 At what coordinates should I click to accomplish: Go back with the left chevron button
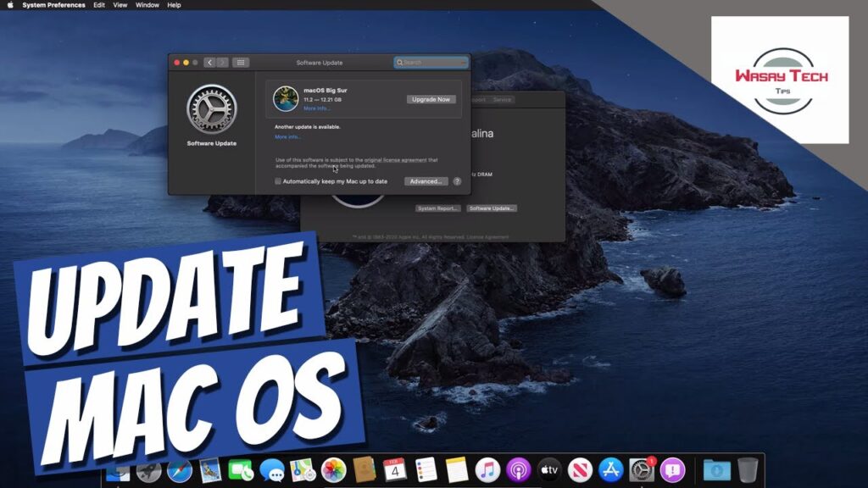click(209, 63)
